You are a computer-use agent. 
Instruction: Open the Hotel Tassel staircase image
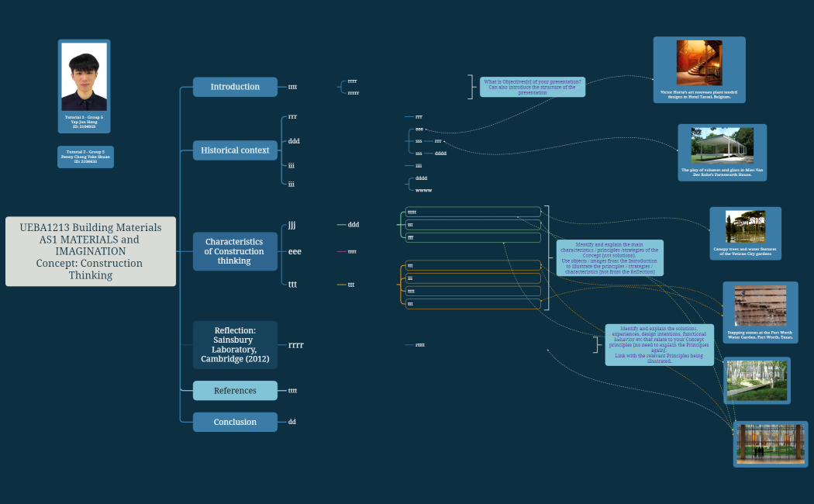(x=698, y=64)
